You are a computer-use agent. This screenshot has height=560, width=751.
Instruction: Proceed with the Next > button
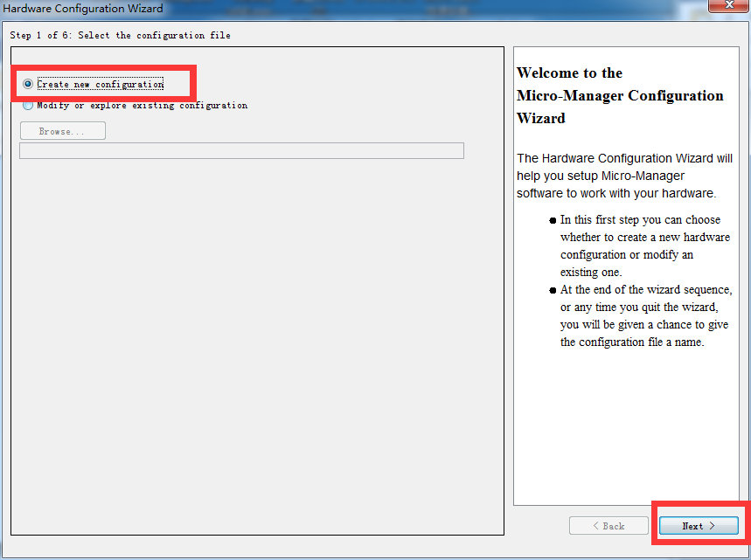tap(698, 526)
